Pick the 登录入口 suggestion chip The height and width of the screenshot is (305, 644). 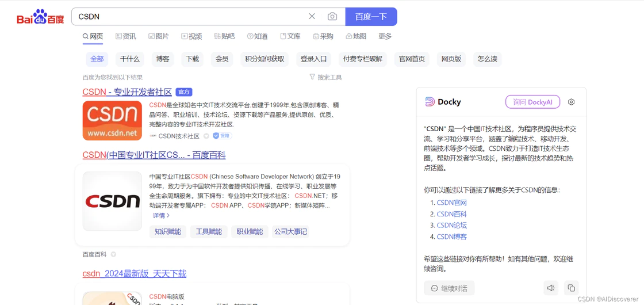coord(313,59)
